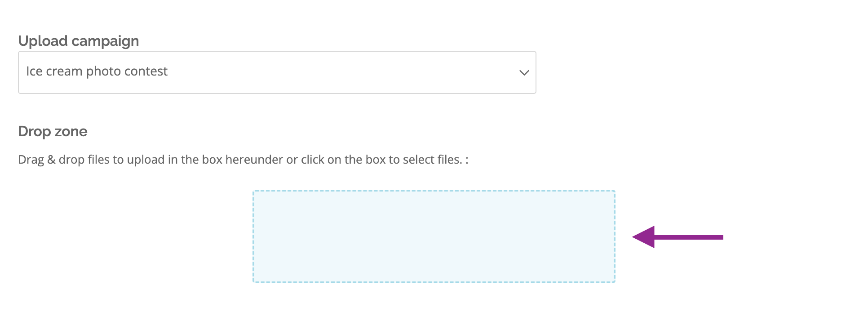Click the drag & drop instruction text

pyautogui.click(x=243, y=160)
